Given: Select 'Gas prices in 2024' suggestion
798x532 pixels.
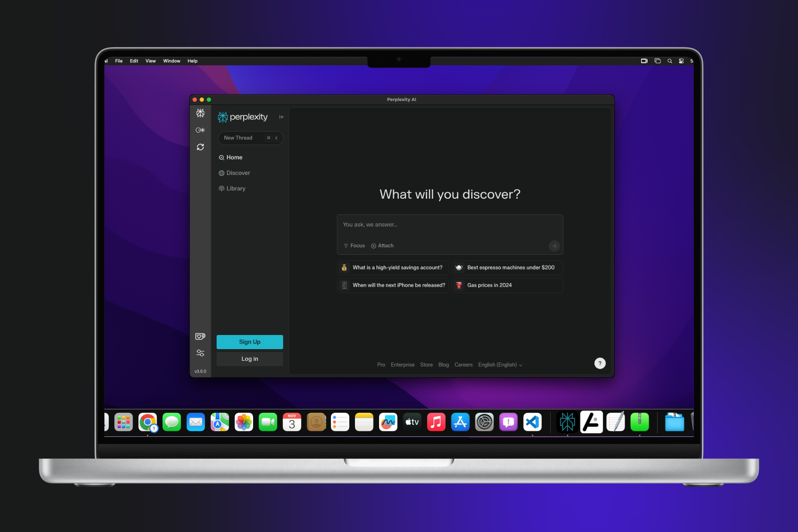Looking at the screenshot, I should pyautogui.click(x=489, y=285).
